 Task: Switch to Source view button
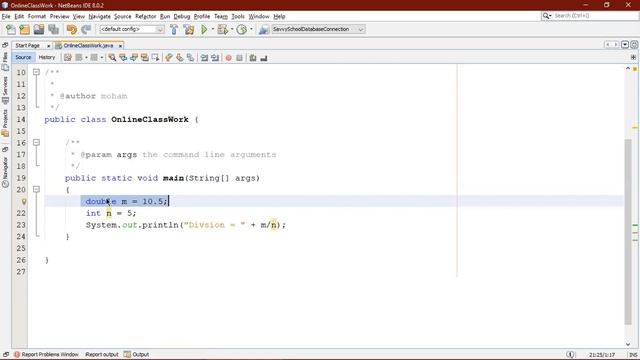pyautogui.click(x=23, y=58)
